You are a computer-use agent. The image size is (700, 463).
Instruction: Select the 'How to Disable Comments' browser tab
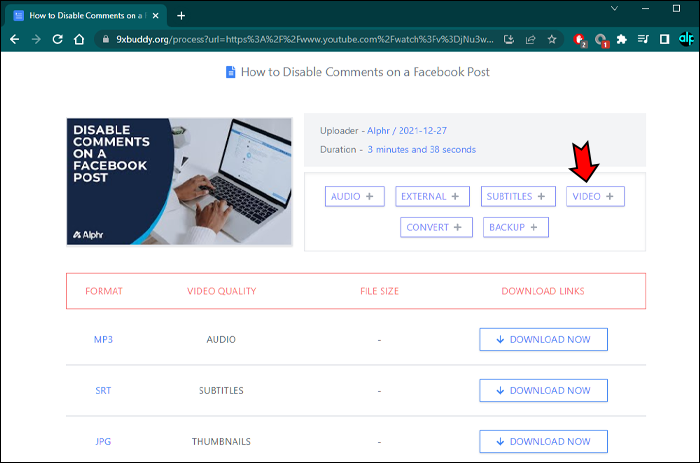(x=86, y=16)
